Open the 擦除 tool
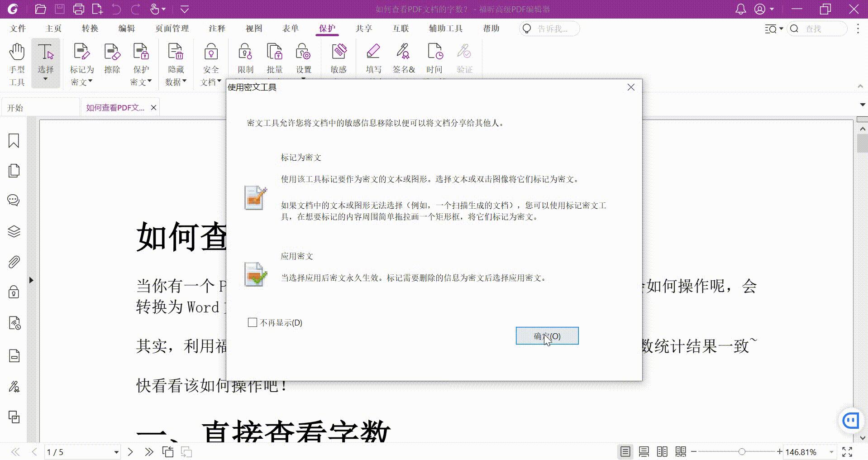 pos(112,59)
